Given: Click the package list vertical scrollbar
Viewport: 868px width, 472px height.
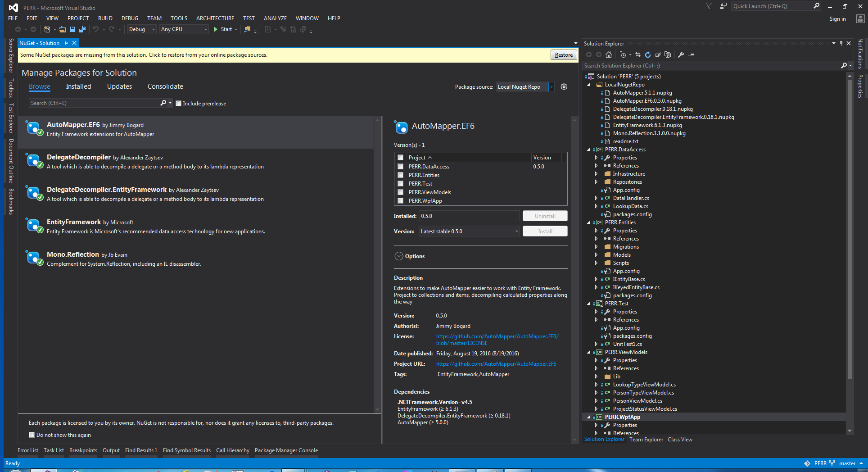Looking at the screenshot, I should pyautogui.click(x=378, y=265).
